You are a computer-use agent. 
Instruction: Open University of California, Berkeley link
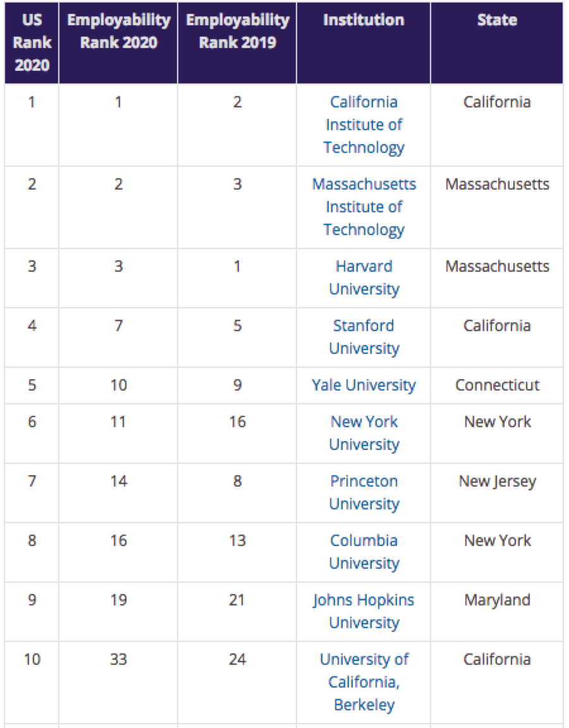(x=364, y=682)
